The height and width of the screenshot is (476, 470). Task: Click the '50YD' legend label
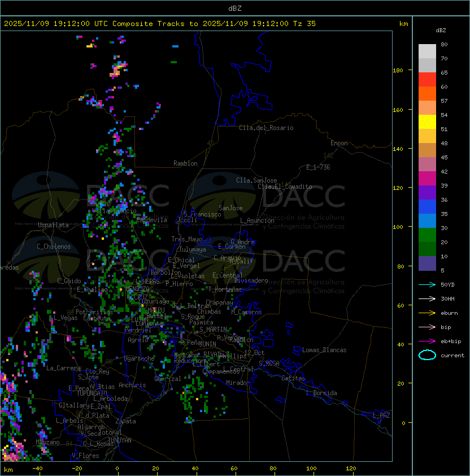447,285
